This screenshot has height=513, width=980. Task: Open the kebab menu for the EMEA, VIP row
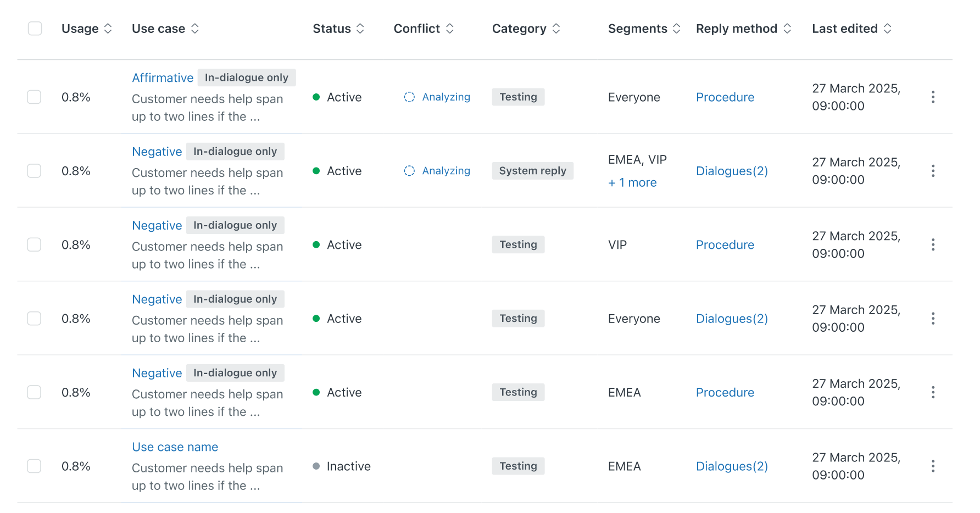point(933,171)
